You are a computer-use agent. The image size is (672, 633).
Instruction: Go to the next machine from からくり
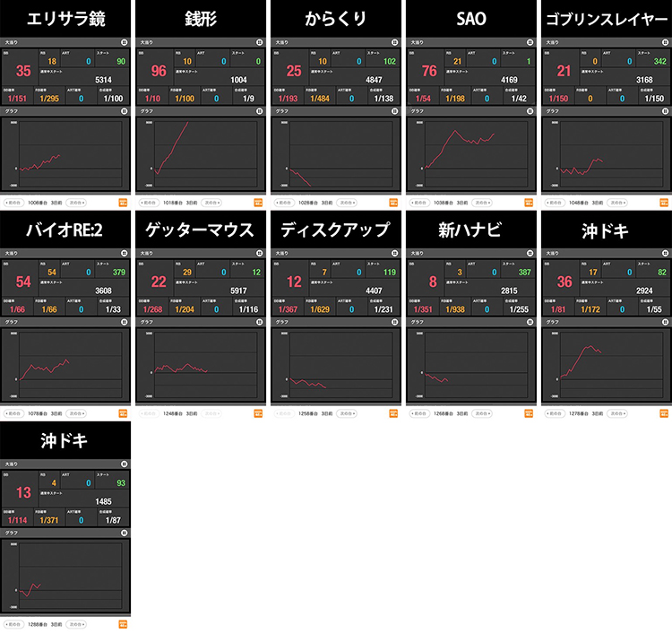pos(346,203)
